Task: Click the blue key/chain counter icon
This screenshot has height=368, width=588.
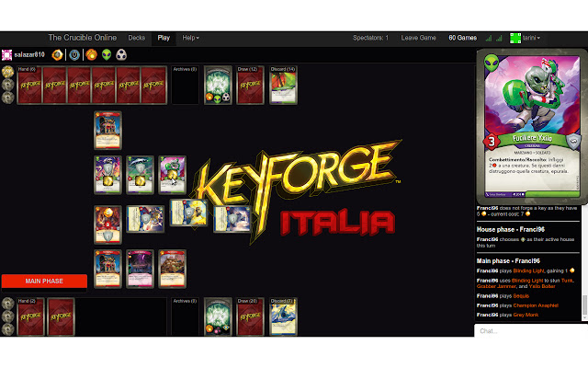Action: pyautogui.click(x=74, y=55)
